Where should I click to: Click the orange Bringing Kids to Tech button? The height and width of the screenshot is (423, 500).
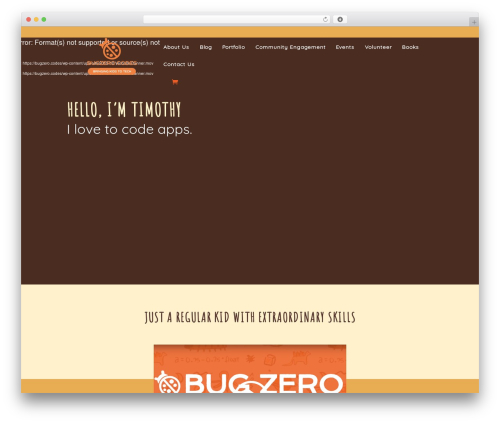coord(112,71)
